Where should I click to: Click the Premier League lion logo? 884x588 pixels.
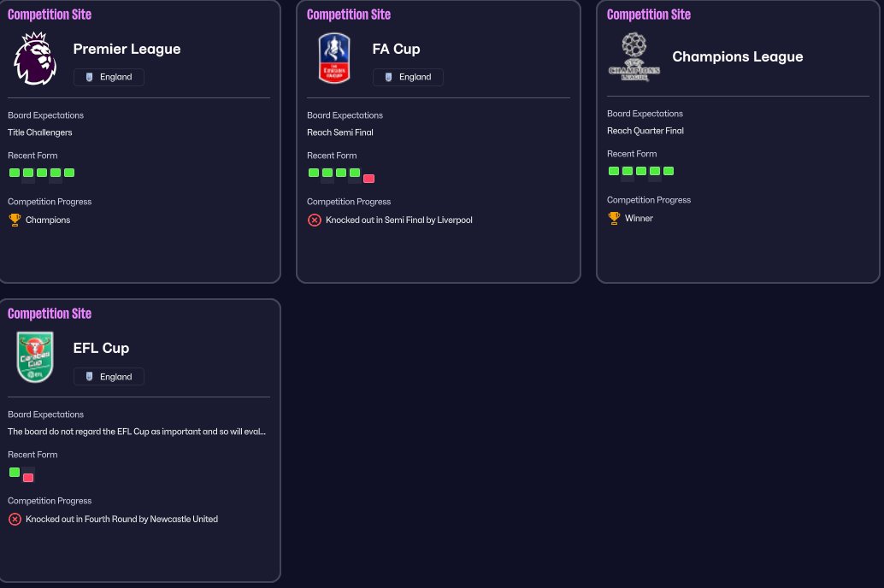point(35,59)
